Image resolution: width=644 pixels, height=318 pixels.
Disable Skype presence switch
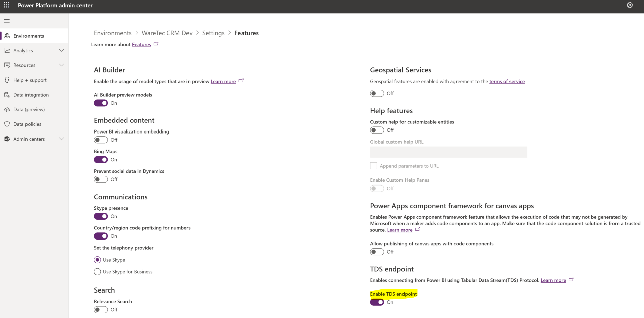tap(101, 216)
